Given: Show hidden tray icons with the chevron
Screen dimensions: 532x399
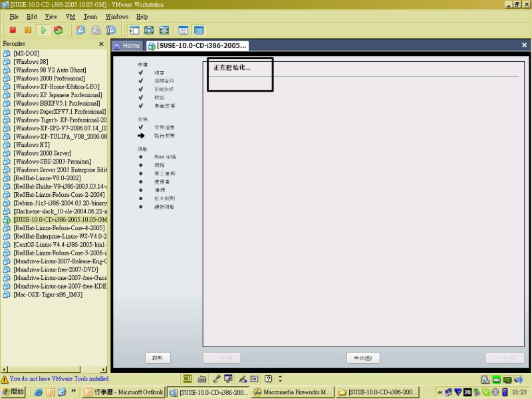Looking at the screenshot, I should point(440,392).
